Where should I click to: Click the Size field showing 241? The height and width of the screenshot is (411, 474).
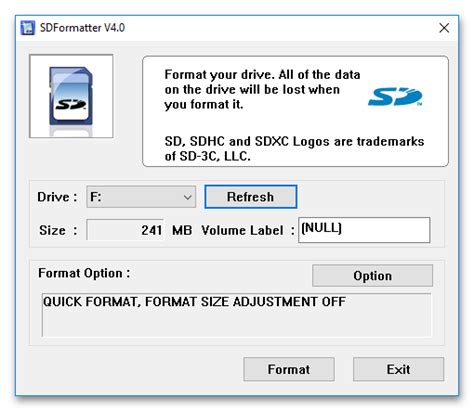pos(125,230)
